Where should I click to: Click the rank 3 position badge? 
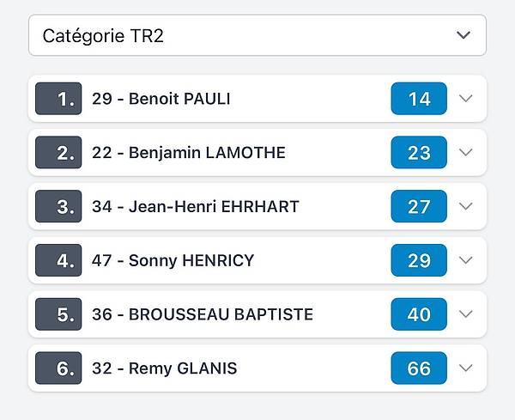coord(58,207)
